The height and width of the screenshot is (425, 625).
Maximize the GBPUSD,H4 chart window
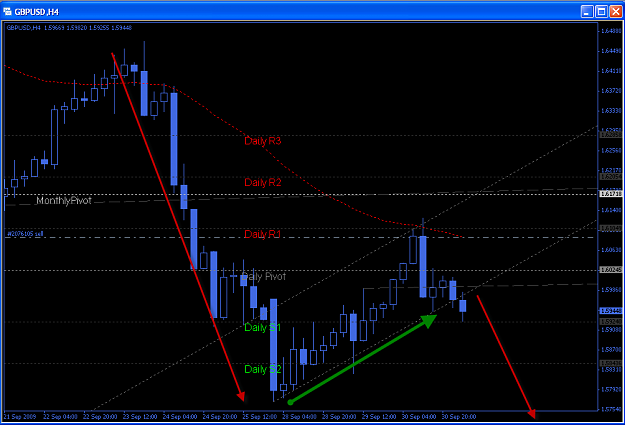tap(601, 11)
